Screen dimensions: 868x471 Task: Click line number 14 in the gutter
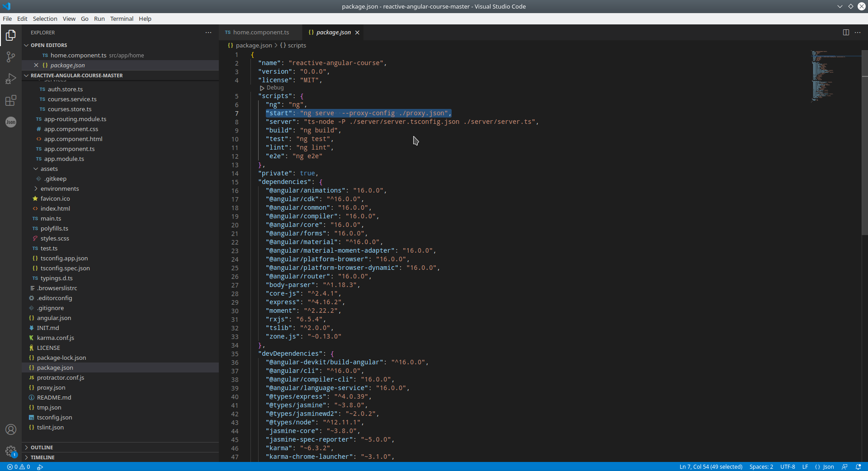coord(235,174)
